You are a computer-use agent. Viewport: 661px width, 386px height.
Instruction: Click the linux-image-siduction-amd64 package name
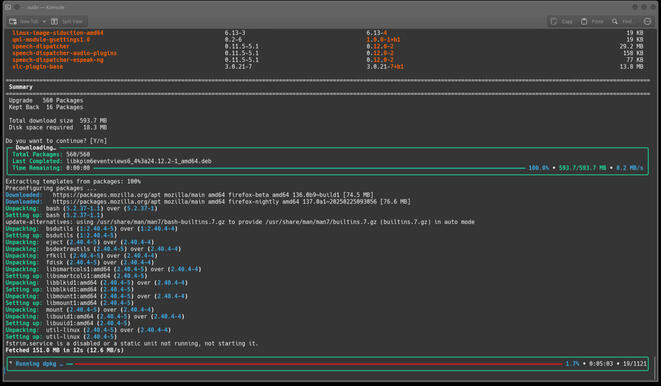coord(58,33)
